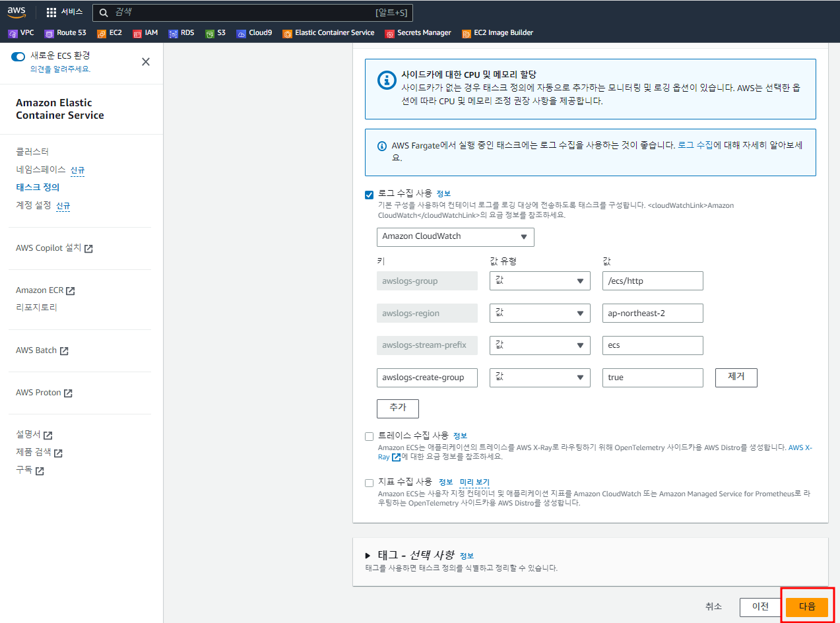The image size is (840, 623).
Task: Open 태스크 정의 in the side navigation
Action: pyautogui.click(x=38, y=187)
